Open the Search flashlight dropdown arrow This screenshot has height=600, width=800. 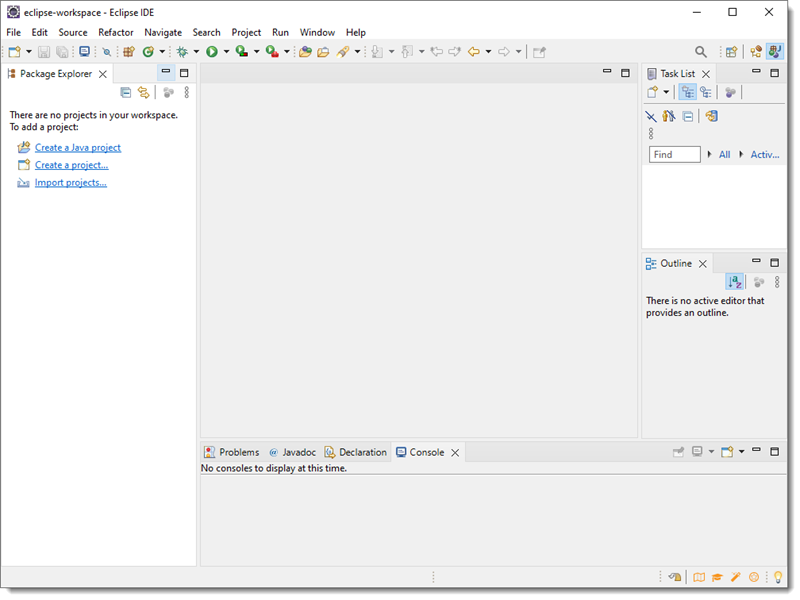coord(357,52)
